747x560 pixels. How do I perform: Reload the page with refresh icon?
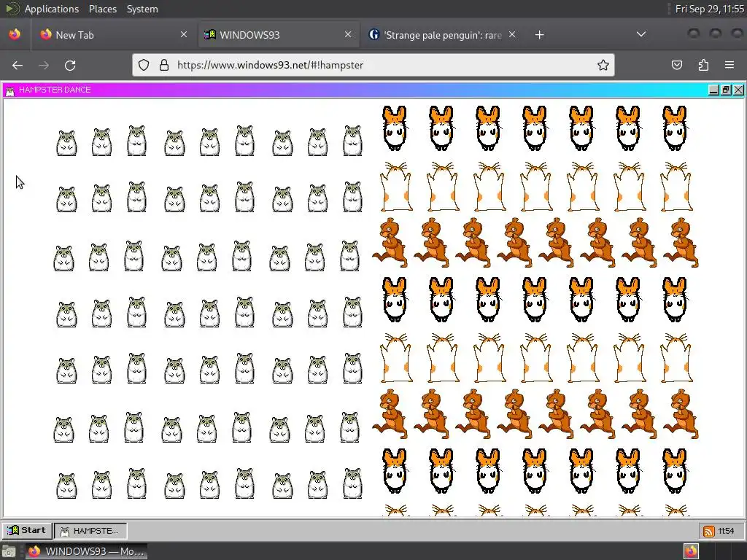(x=70, y=65)
